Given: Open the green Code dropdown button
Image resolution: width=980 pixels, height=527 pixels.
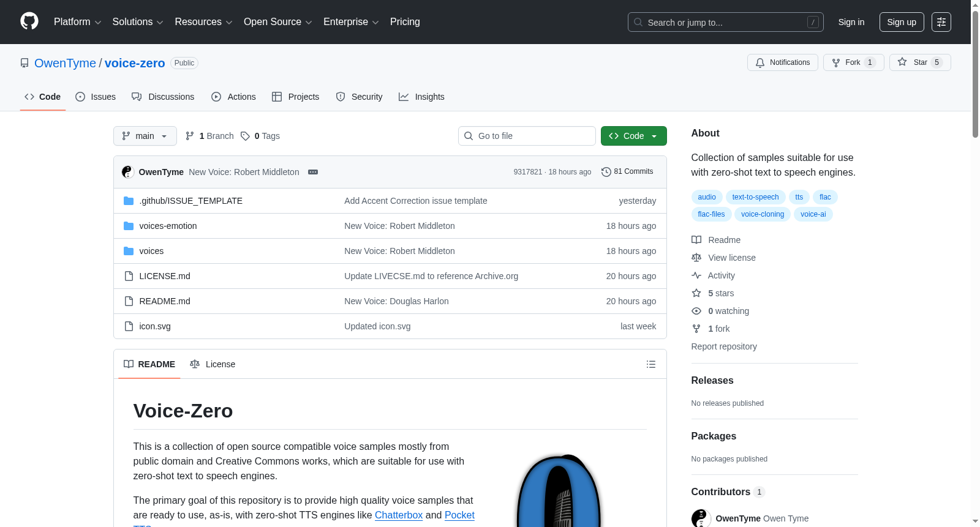Looking at the screenshot, I should [634, 136].
